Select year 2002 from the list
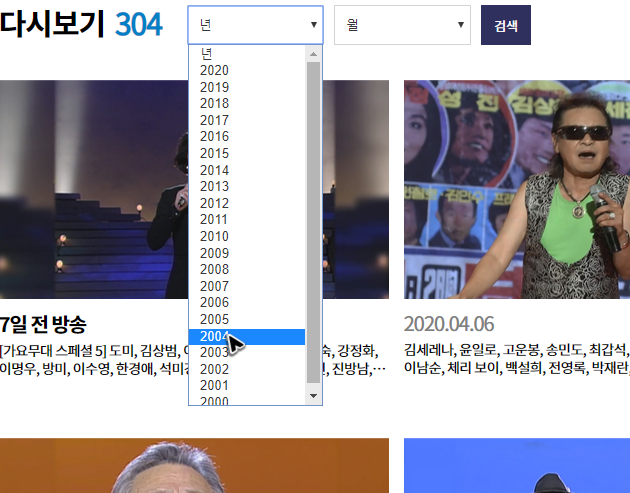Screen dimensions: 630x493 point(247,369)
